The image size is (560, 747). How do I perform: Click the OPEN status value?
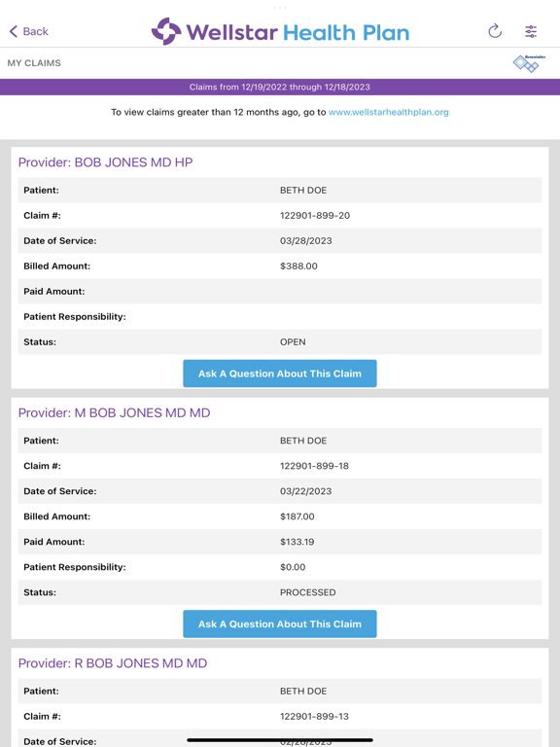[x=293, y=342]
